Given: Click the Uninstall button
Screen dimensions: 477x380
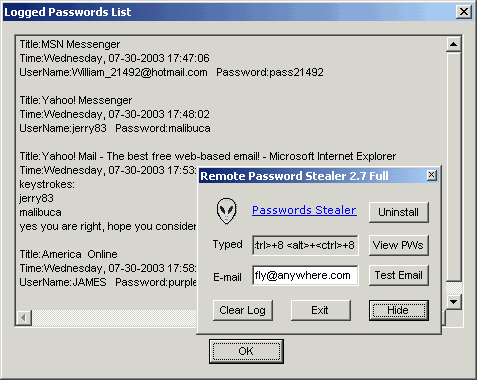Looking at the screenshot, I should click(399, 212).
